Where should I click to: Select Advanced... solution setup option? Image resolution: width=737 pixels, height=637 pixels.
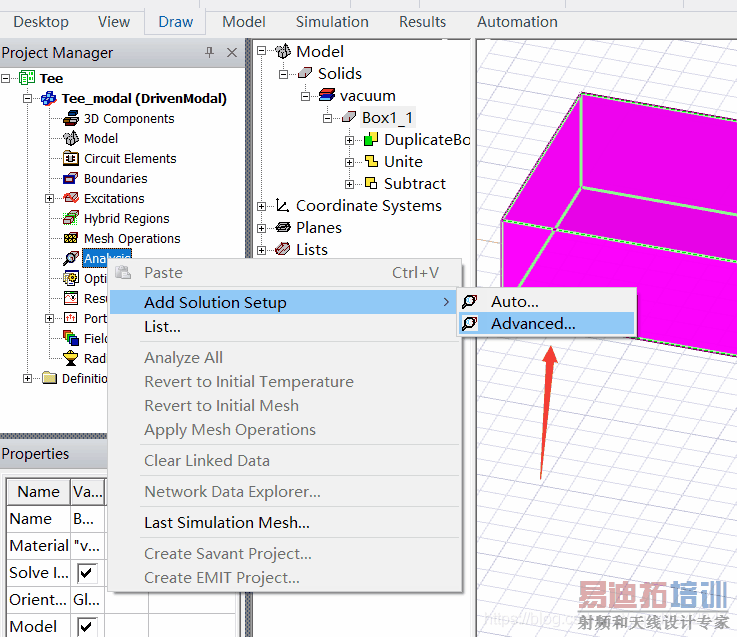pos(547,323)
